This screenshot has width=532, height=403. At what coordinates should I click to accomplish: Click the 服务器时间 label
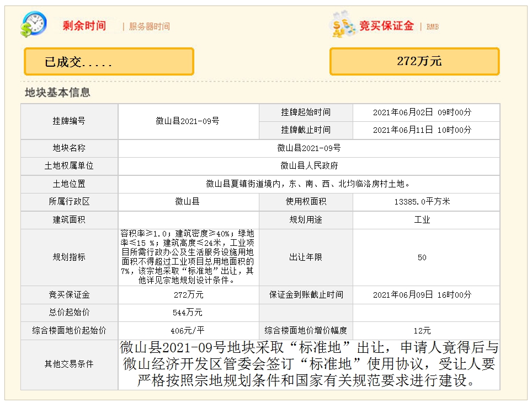150,26
